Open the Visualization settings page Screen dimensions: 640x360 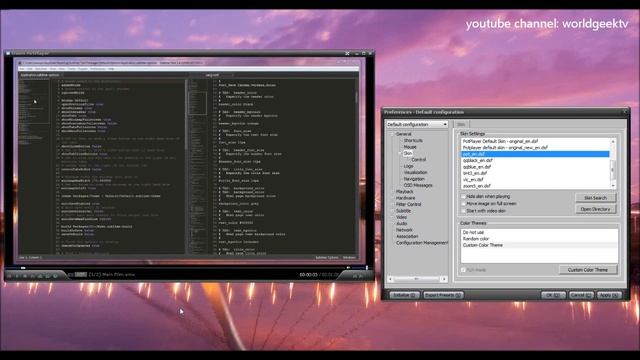pyautogui.click(x=415, y=172)
